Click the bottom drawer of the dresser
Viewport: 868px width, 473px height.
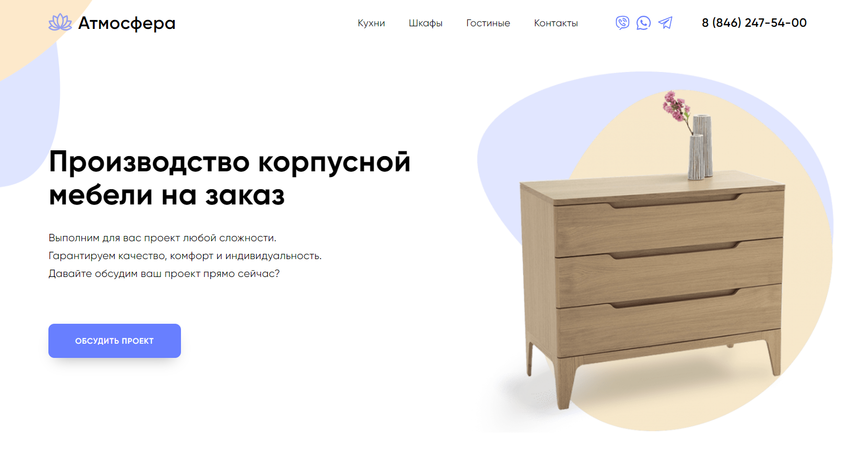[x=668, y=322]
